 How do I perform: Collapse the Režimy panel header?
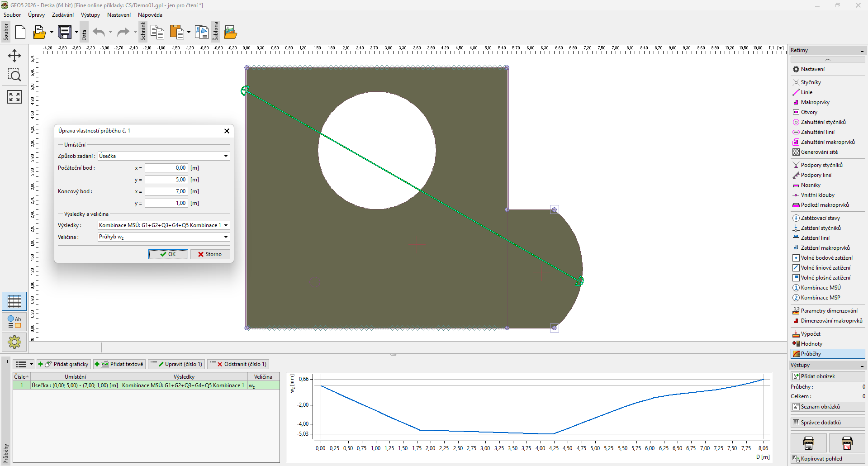(x=862, y=51)
